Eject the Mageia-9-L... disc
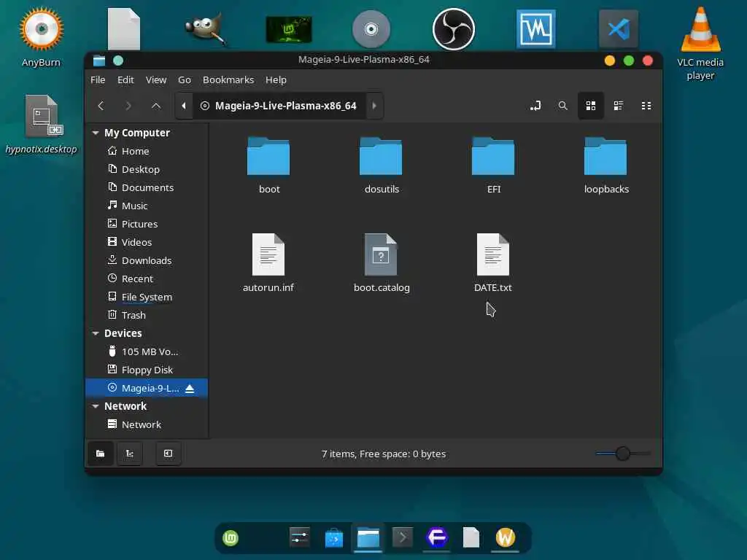 pyautogui.click(x=190, y=389)
